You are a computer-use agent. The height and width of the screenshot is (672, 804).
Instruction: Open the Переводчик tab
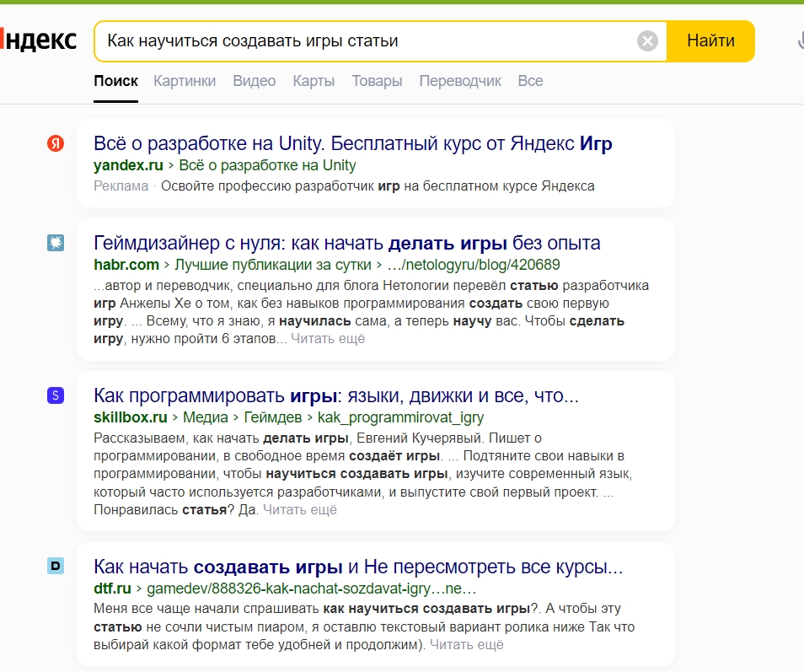[x=460, y=81]
